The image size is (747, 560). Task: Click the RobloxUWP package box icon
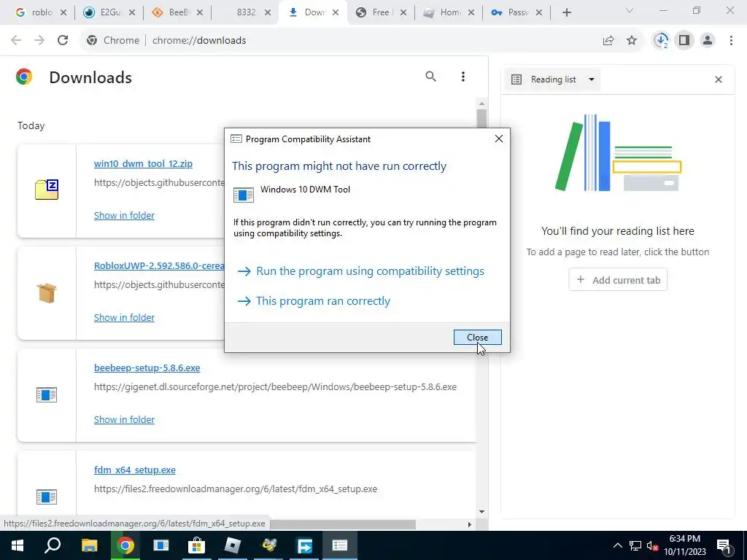point(47,292)
